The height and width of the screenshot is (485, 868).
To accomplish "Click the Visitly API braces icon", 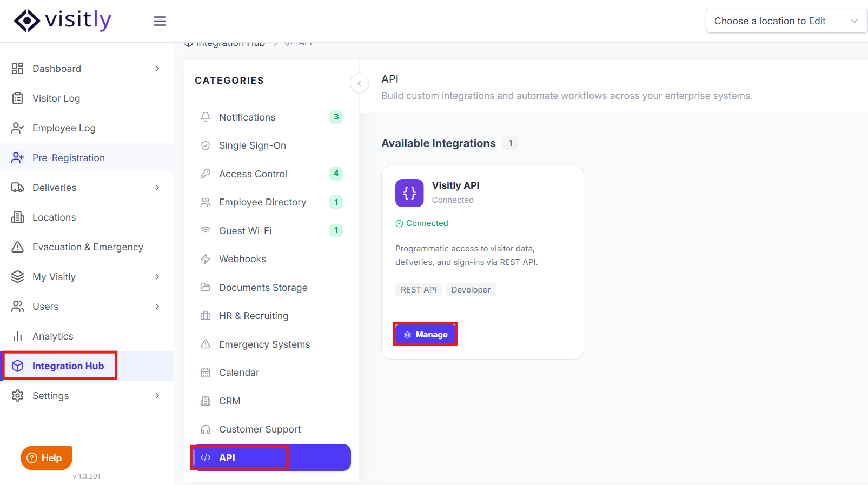I will pos(409,193).
